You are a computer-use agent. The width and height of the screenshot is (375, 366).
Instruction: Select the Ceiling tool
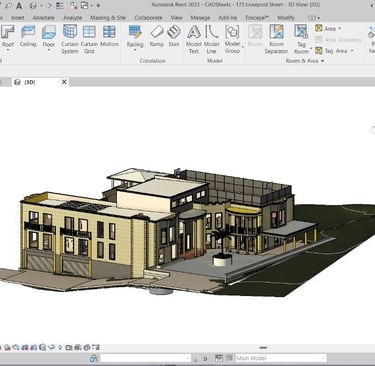[x=28, y=36]
